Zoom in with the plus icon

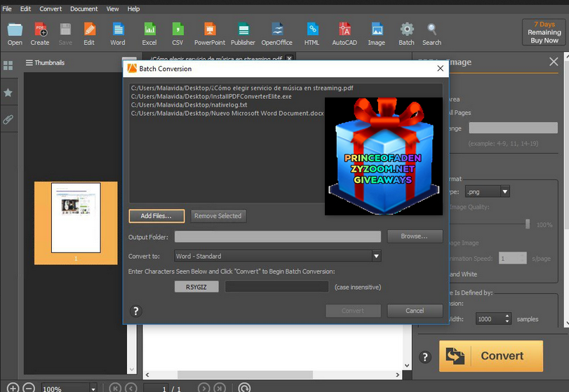(x=13, y=388)
